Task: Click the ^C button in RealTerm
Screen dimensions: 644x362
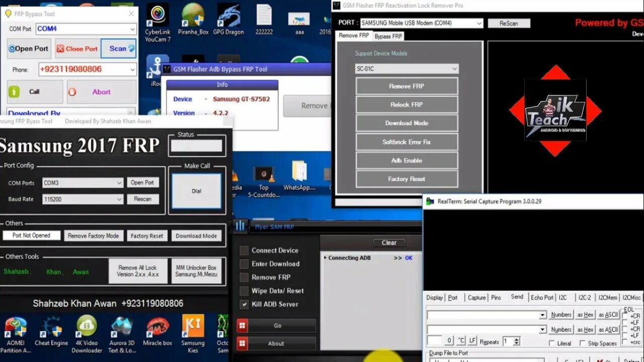Action: coord(461,341)
